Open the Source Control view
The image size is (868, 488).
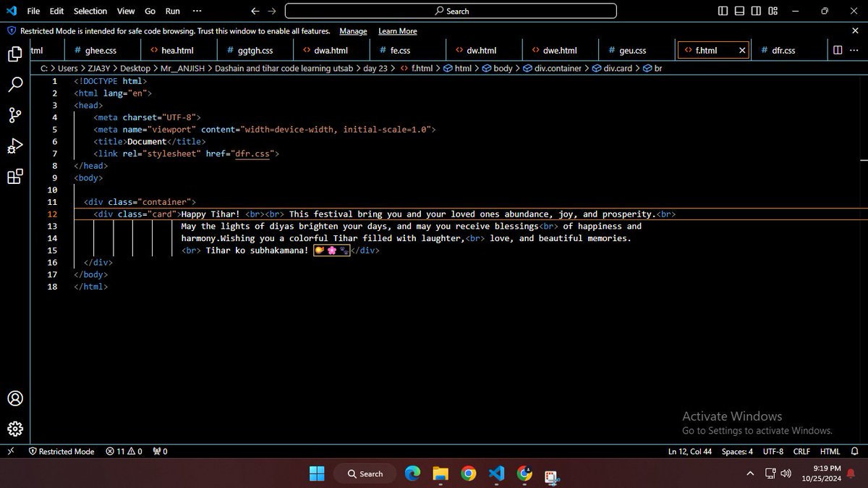(14, 115)
